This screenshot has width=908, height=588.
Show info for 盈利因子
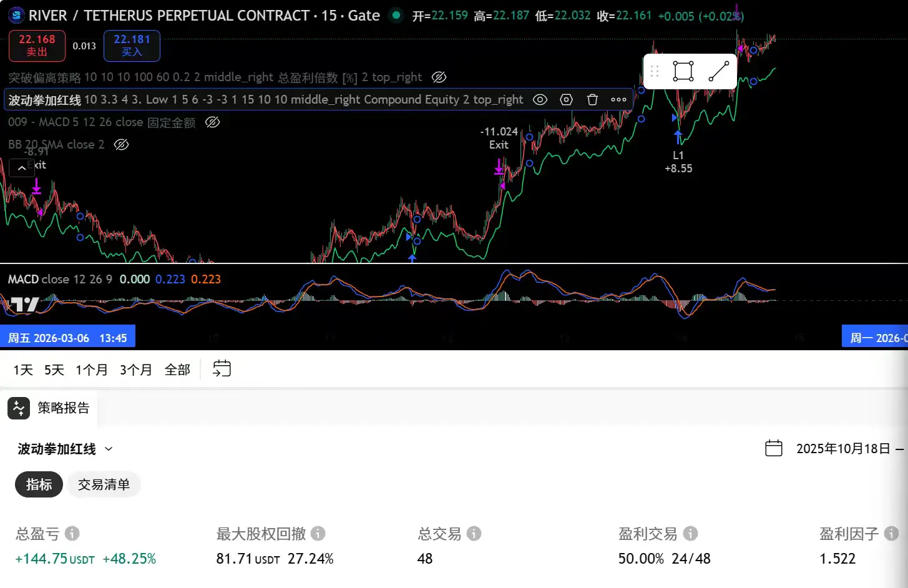point(892,534)
